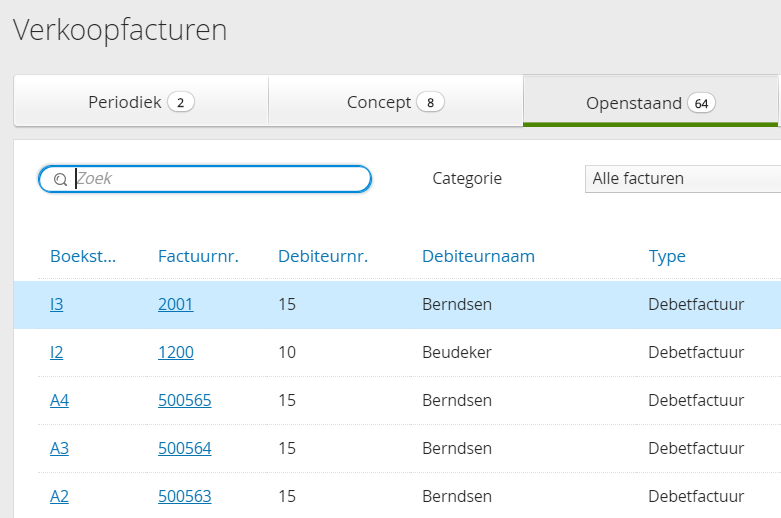The height and width of the screenshot is (518, 781).
Task: Sort by Type column header
Action: [667, 257]
